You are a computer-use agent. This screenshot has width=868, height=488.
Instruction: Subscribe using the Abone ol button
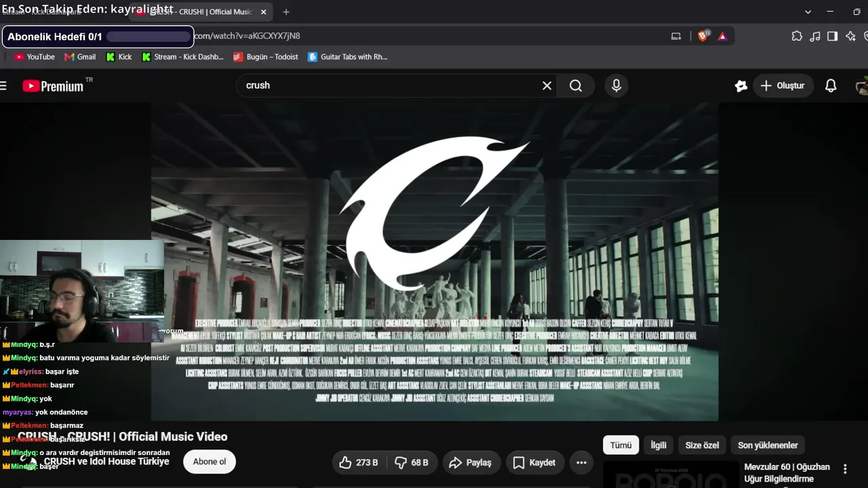[210, 462]
